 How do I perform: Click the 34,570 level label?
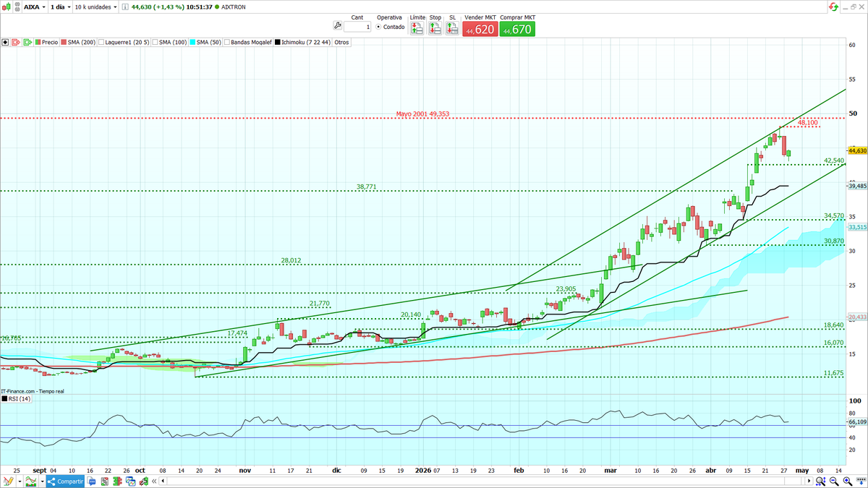click(x=834, y=216)
